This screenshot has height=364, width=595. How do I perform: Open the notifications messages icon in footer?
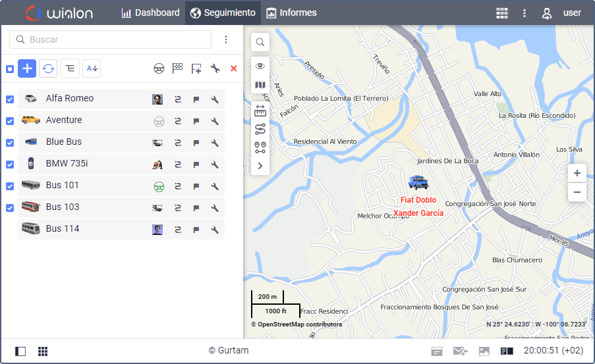tap(461, 351)
